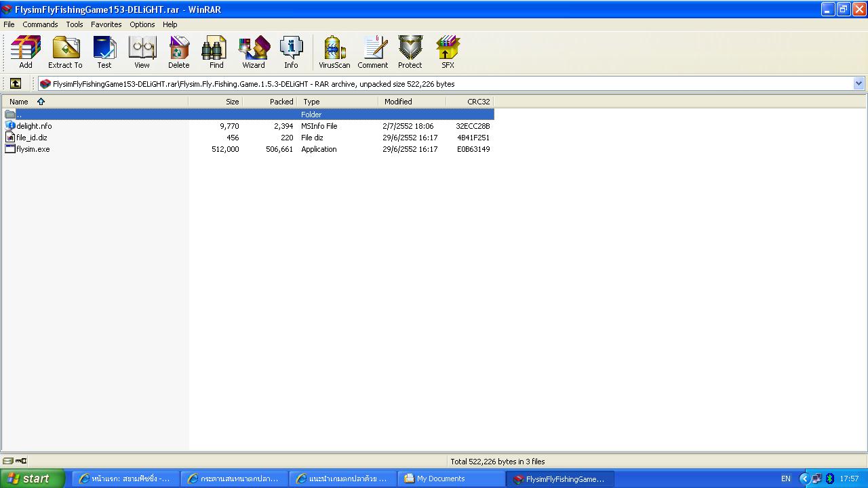Open the Help menu
The height and width of the screenshot is (488, 868).
click(170, 24)
